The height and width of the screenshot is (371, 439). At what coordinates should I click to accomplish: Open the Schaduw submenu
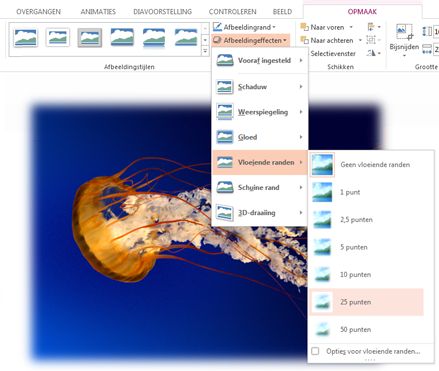click(260, 87)
